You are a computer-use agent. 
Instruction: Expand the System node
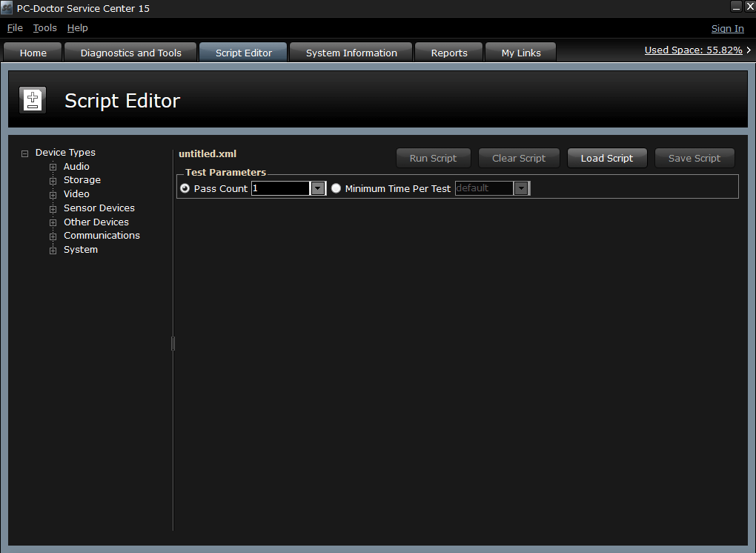tap(53, 251)
